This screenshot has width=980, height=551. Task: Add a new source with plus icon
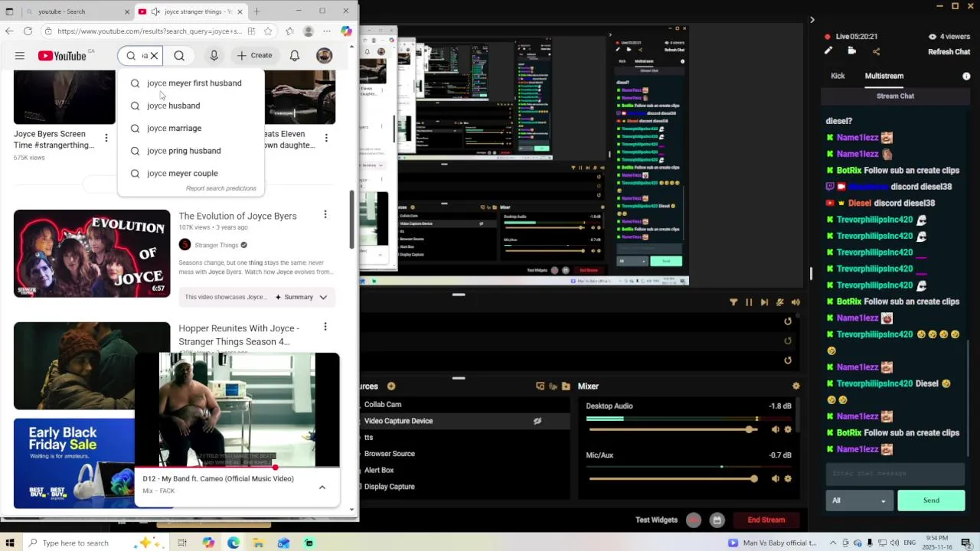pos(391,386)
